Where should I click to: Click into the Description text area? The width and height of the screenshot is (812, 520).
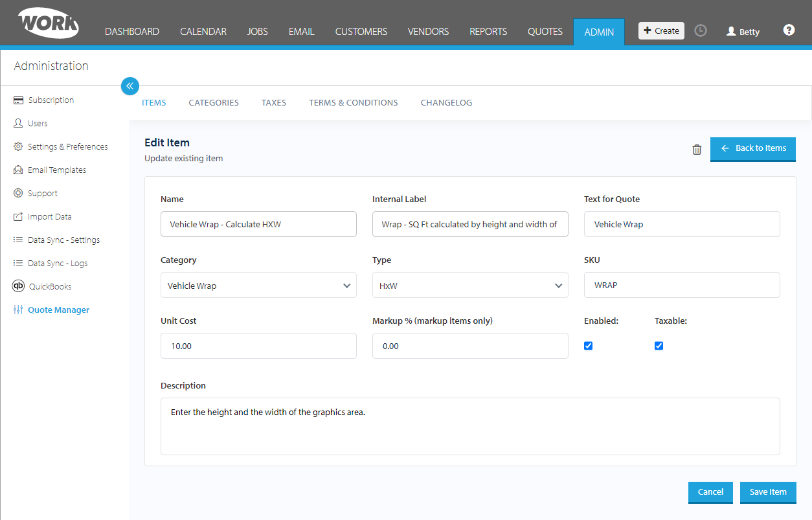470,426
